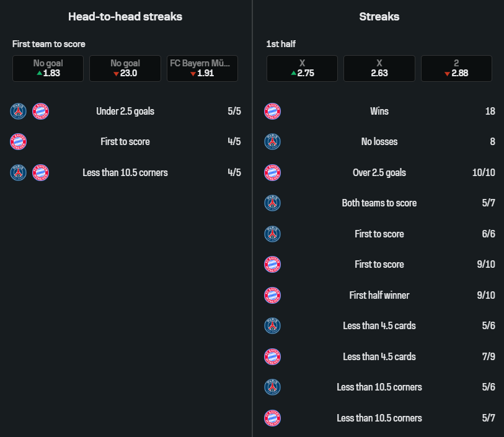The height and width of the screenshot is (437, 504).
Task: Click Bayern logo in head-to-head corners row
Action: 40,172
